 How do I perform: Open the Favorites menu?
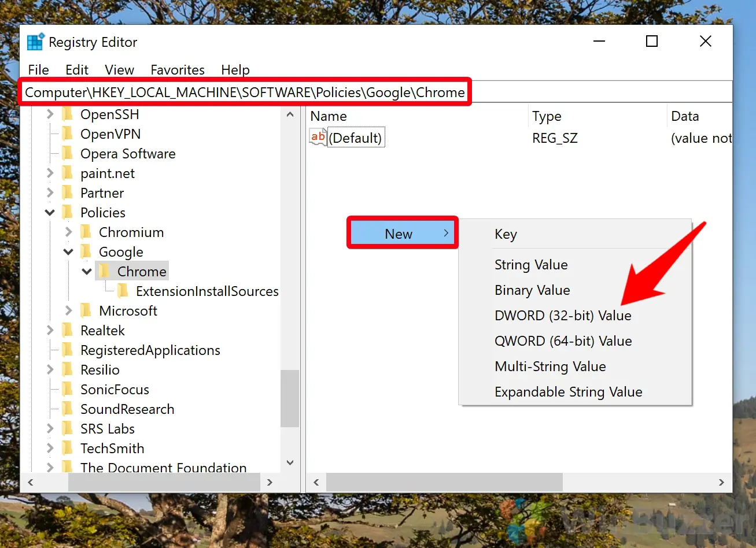177,69
